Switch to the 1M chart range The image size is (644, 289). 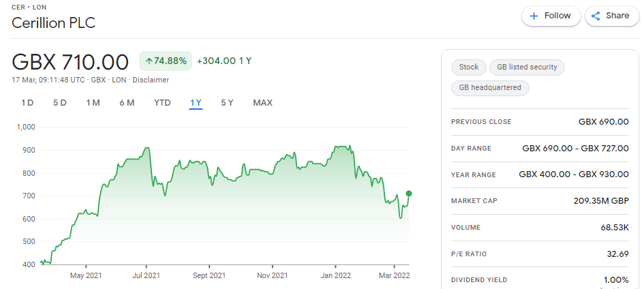(93, 103)
